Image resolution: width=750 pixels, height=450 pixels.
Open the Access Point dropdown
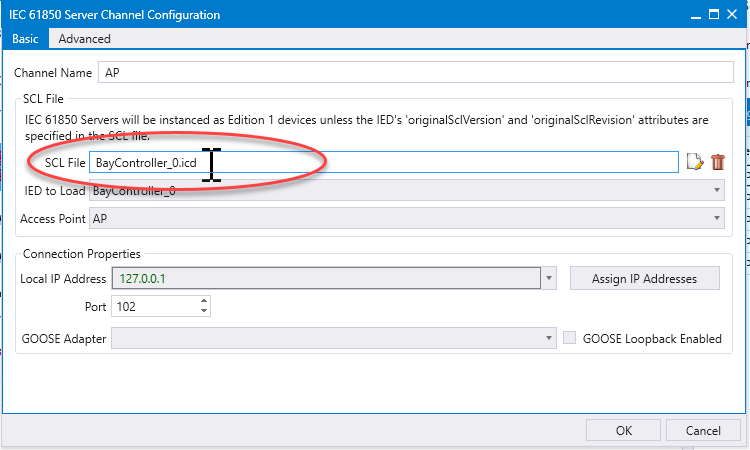(718, 218)
